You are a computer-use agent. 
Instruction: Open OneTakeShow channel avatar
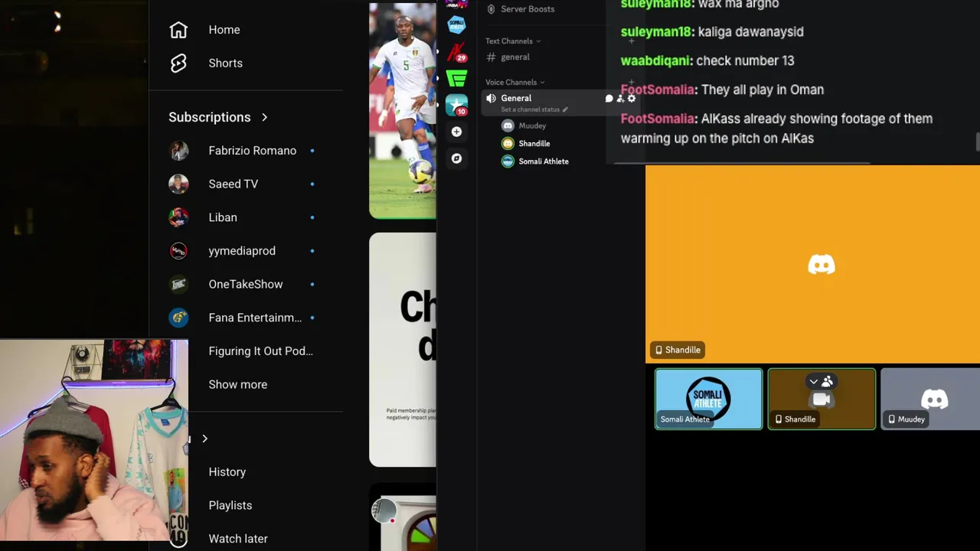point(178,284)
